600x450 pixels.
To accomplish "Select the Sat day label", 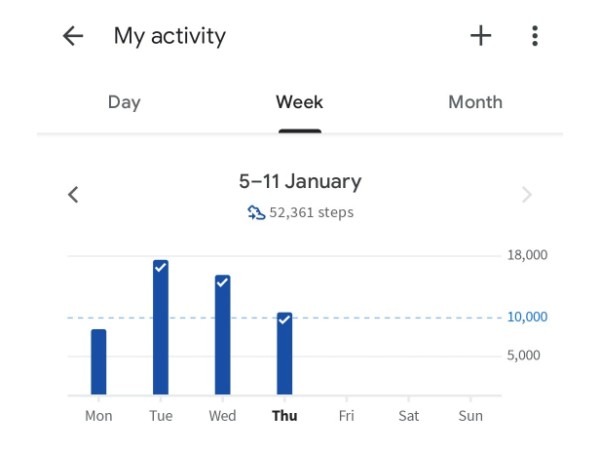I will tap(408, 416).
